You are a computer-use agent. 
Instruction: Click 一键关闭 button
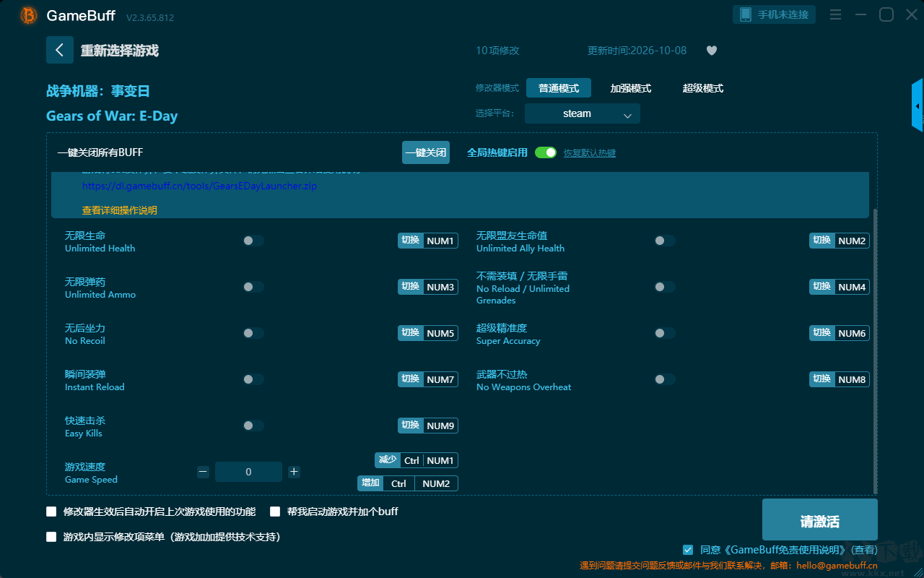(x=426, y=152)
